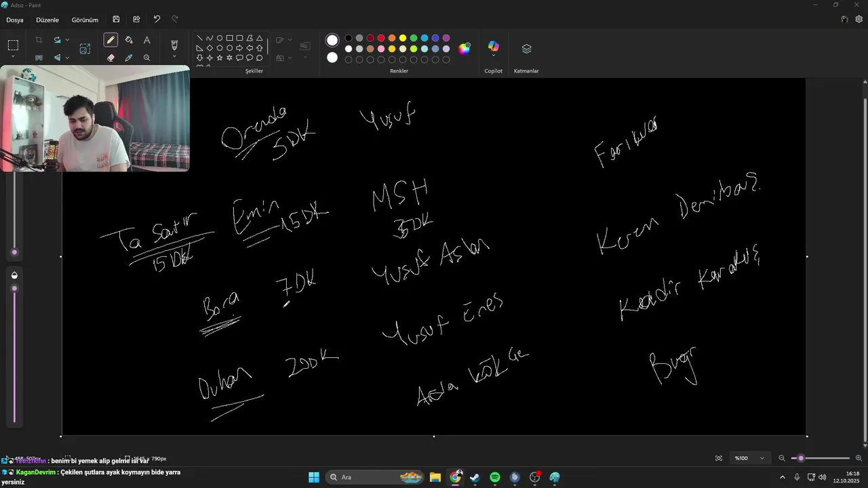Choose the Line shape
The height and width of the screenshot is (488, 868).
[199, 38]
